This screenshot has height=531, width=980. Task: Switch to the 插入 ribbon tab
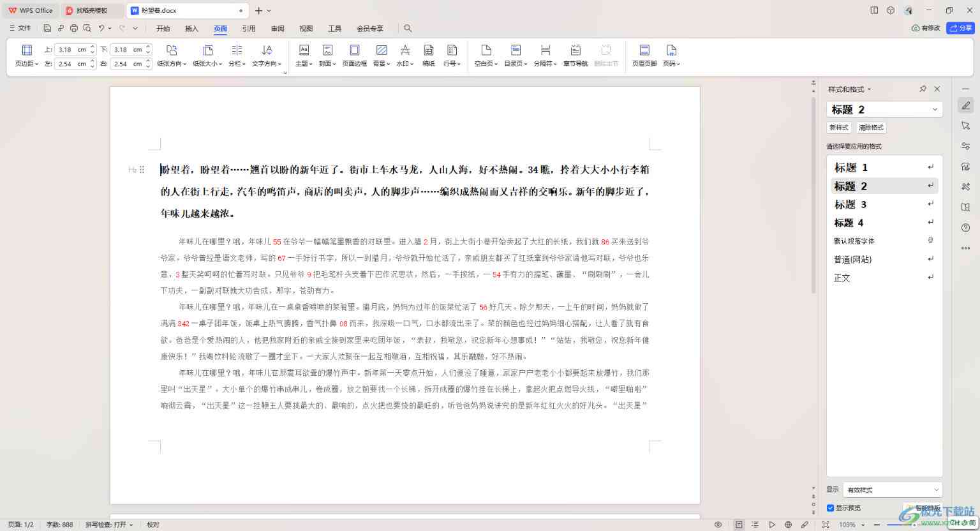(191, 28)
